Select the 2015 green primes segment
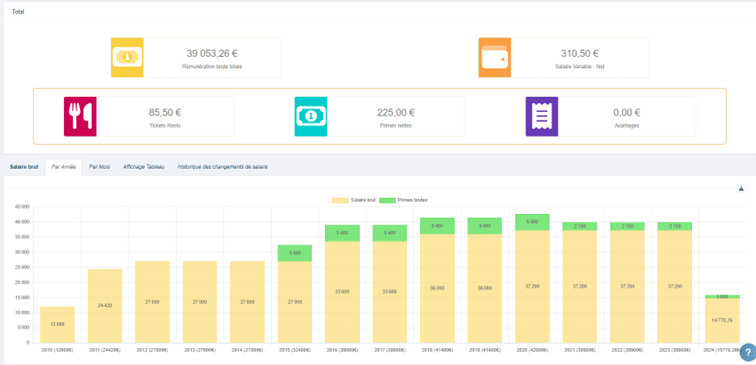Viewport: 756px width, 365px height. click(295, 253)
